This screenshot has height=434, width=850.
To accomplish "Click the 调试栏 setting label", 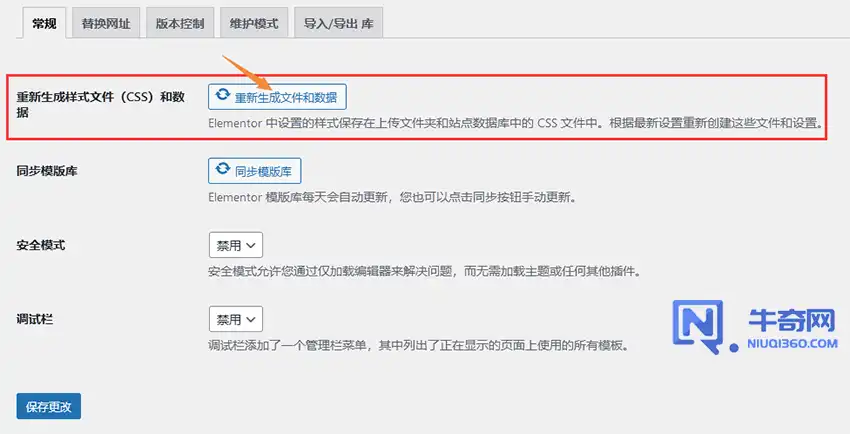I will pos(35,319).
